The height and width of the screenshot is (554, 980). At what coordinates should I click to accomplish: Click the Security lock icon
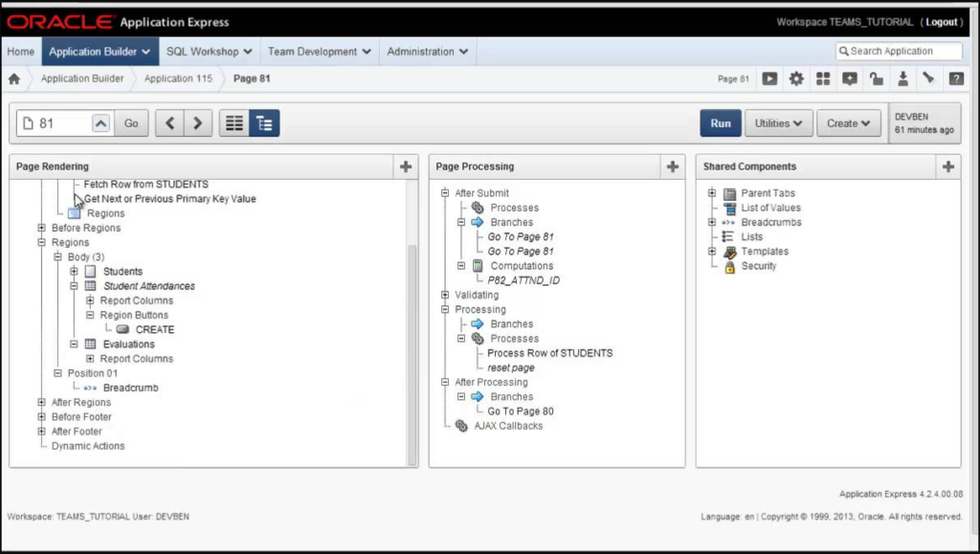coord(729,267)
